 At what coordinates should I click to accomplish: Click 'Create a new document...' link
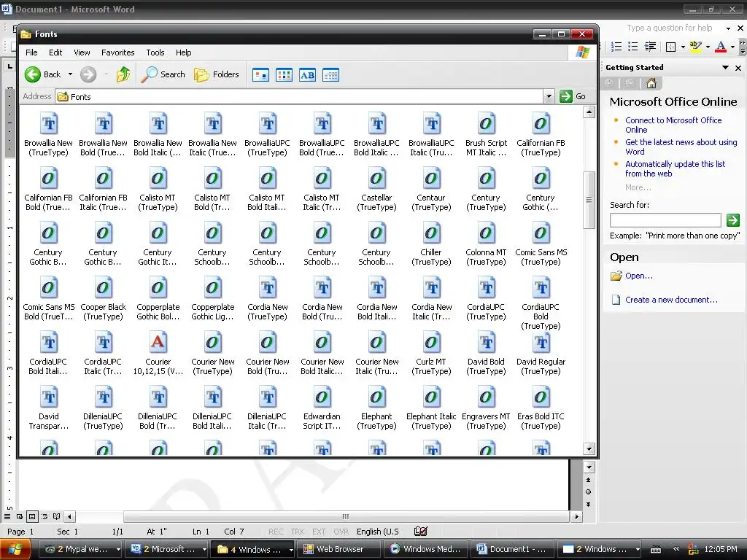tap(671, 300)
